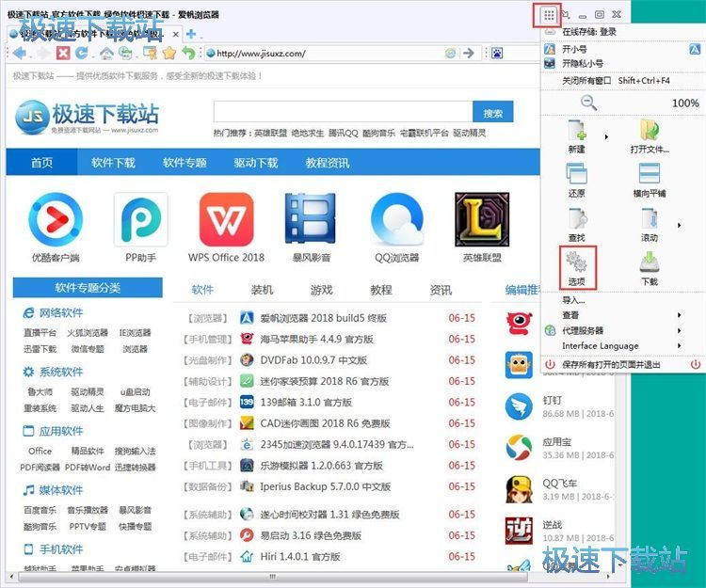Viewport: 706px width, 588px height.
Task: Click the 英雄联盟 hot recommendation link
Action: 270,134
